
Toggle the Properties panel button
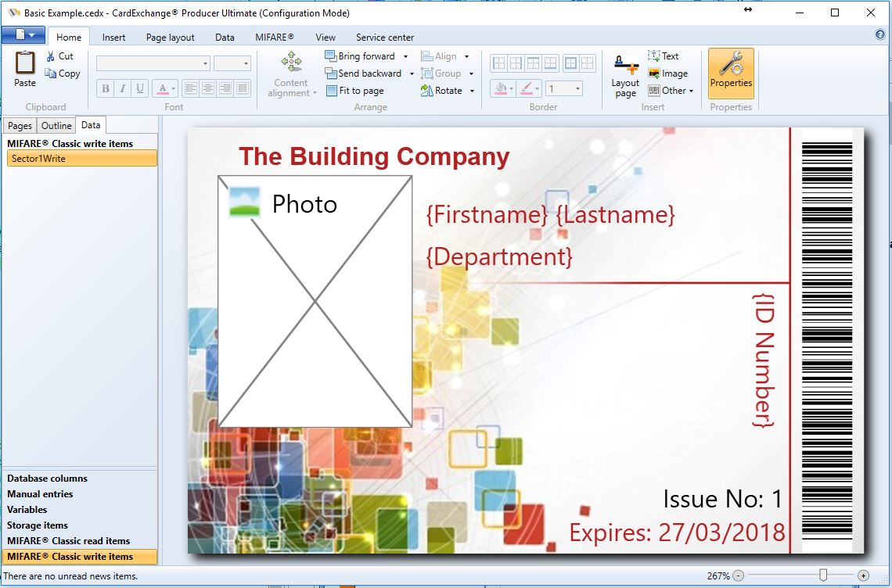[x=731, y=73]
